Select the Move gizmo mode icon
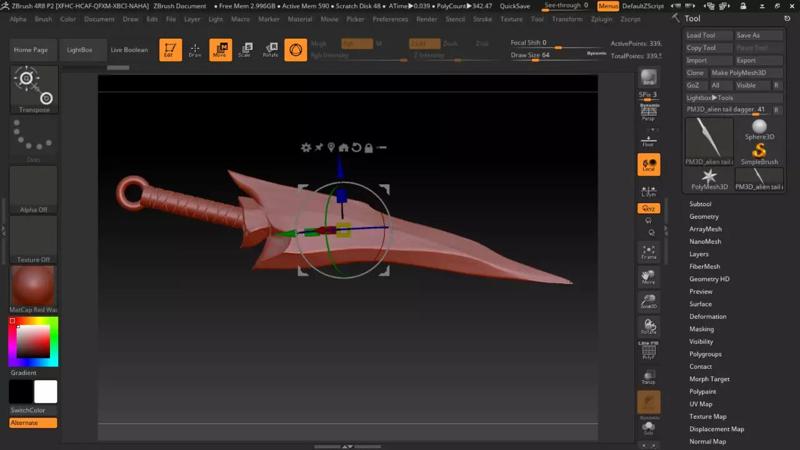This screenshot has width=800, height=450. 220,50
